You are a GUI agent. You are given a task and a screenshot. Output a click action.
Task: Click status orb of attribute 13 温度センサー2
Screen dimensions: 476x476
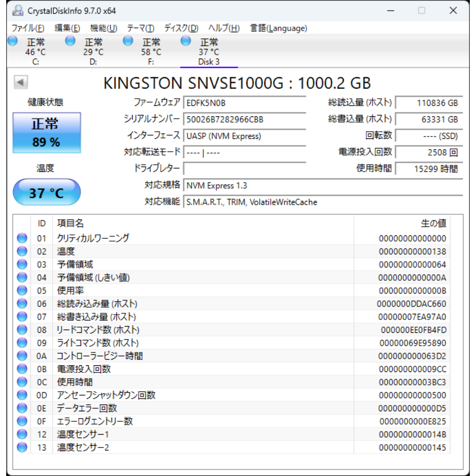(22, 447)
